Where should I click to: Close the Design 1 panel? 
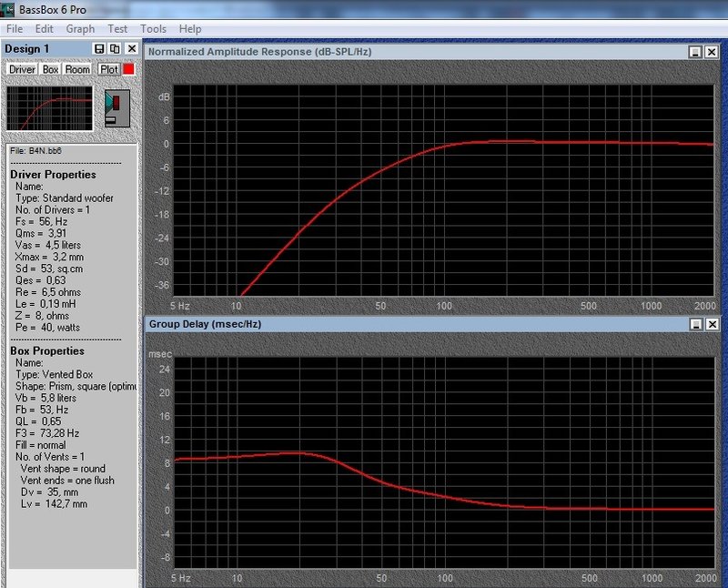[x=131, y=48]
